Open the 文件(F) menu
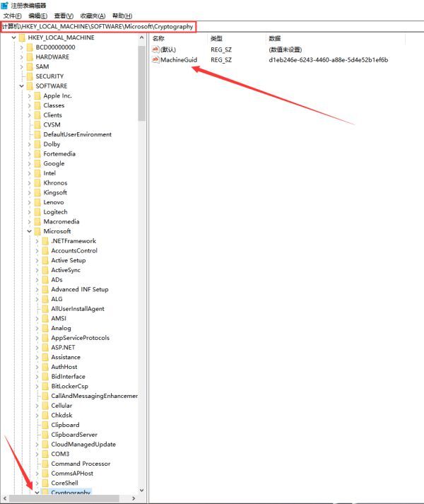The width and height of the screenshot is (424, 504). coord(13,16)
